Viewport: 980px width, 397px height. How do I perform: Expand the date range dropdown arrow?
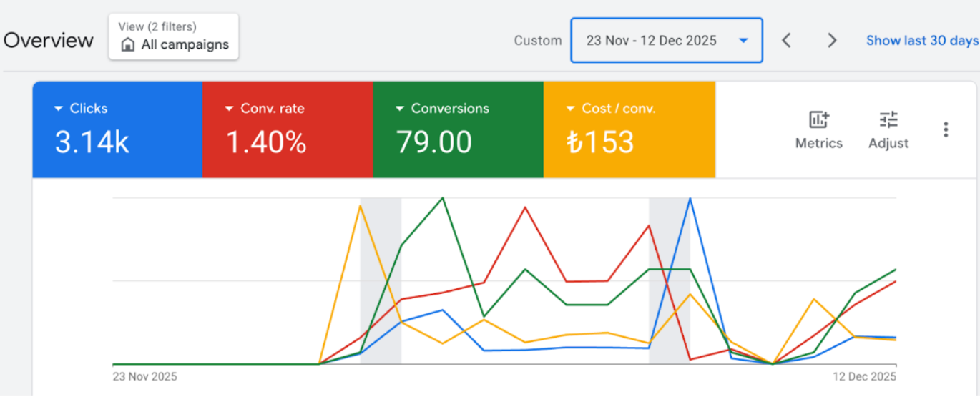[x=743, y=41]
